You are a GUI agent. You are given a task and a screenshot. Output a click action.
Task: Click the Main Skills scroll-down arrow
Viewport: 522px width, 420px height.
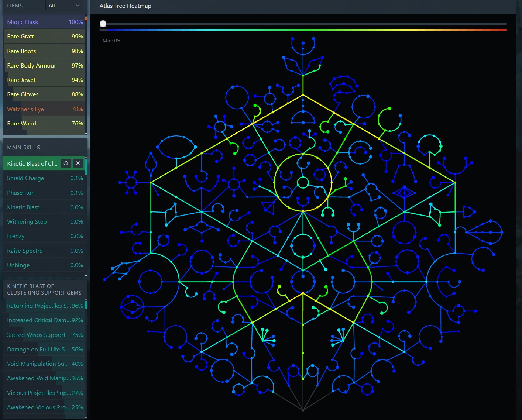click(86, 275)
